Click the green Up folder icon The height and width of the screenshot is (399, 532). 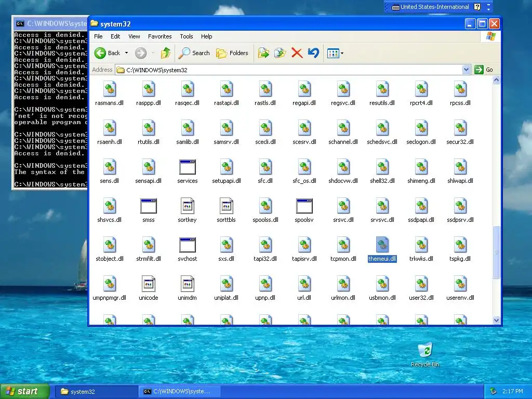tap(165, 53)
